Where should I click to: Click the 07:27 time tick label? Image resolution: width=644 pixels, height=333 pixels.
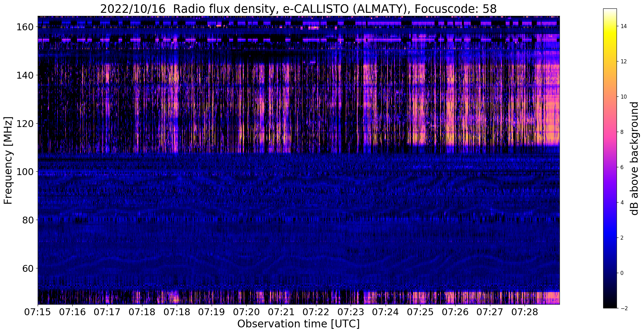490,312
